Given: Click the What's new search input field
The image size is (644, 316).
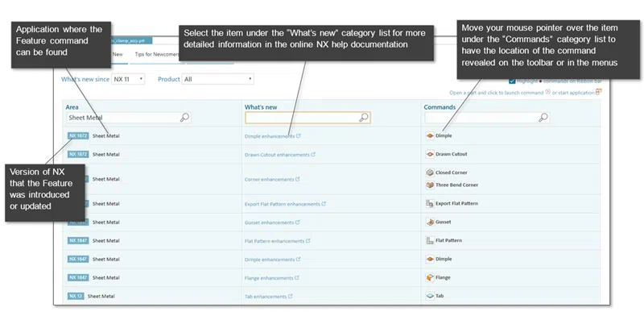Looking at the screenshot, I should (x=308, y=118).
